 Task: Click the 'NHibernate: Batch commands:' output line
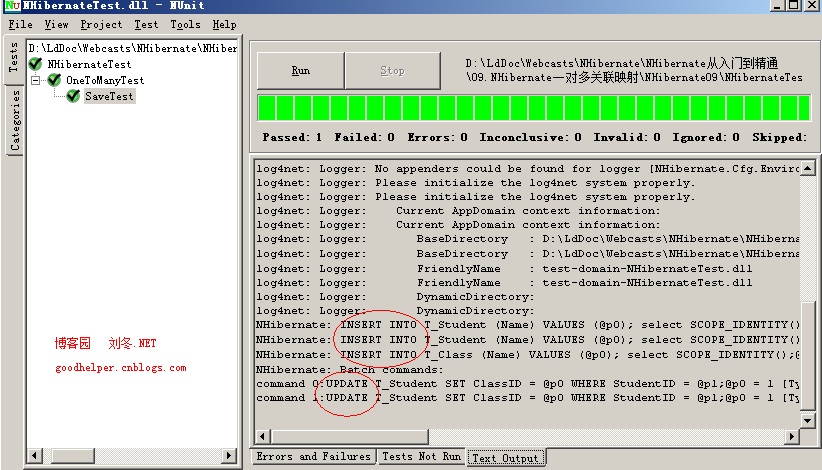point(350,369)
